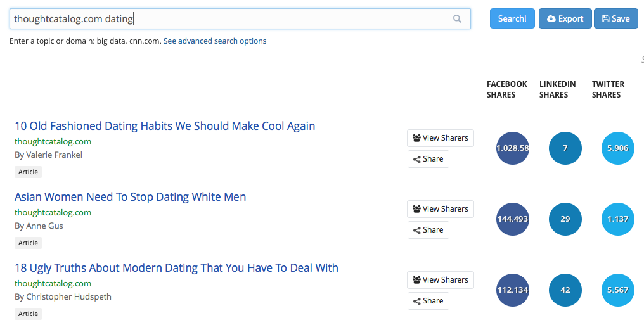
Task: View Sharers for the Old Fashioned Dating article
Action: tap(441, 138)
